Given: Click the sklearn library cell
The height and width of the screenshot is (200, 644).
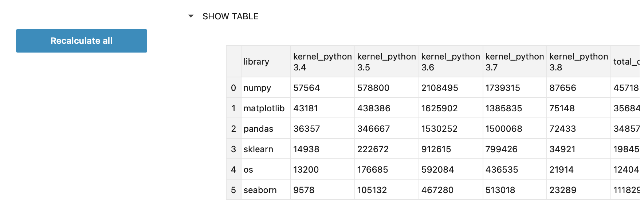Looking at the screenshot, I should point(258,149).
